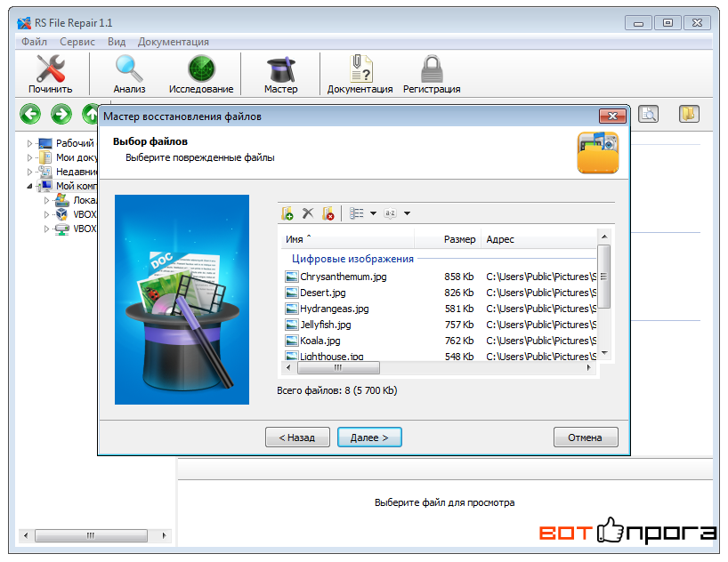
Task: Click the Jellyfish.jpg file icon
Action: click(x=292, y=325)
